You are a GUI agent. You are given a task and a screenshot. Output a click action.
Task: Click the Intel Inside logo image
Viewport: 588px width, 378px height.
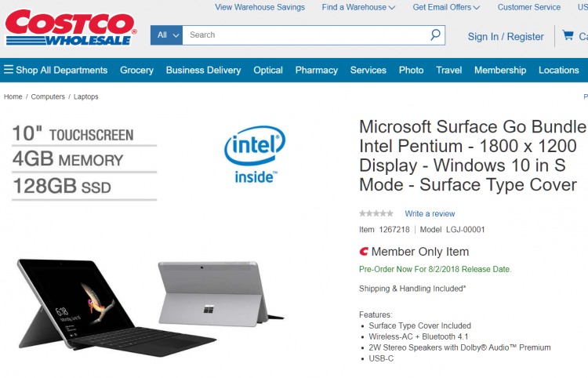[x=255, y=154]
